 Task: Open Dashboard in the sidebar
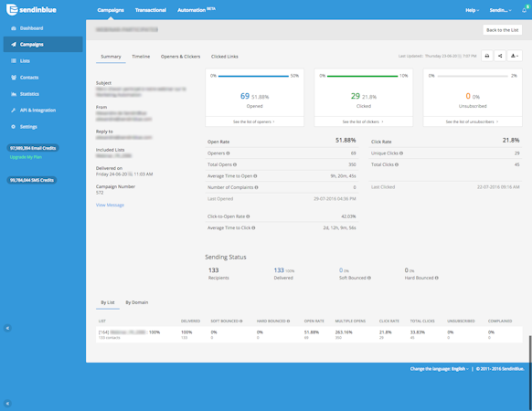pyautogui.click(x=31, y=28)
